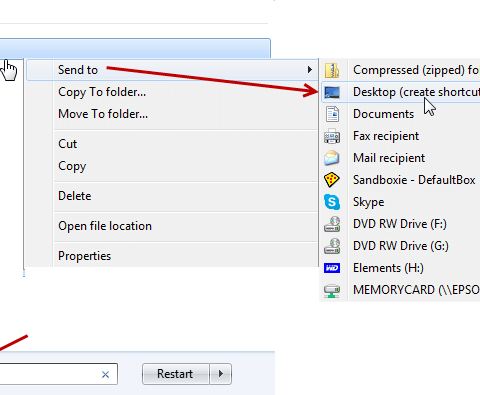Expand the Send to submenu arrow
This screenshot has height=395, width=480.
(310, 70)
